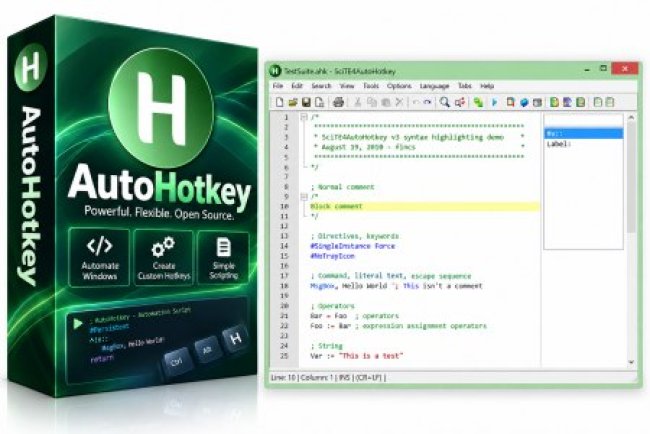Click the green double-arrow toolbar icon
This screenshot has height=434, width=650.
478,102
